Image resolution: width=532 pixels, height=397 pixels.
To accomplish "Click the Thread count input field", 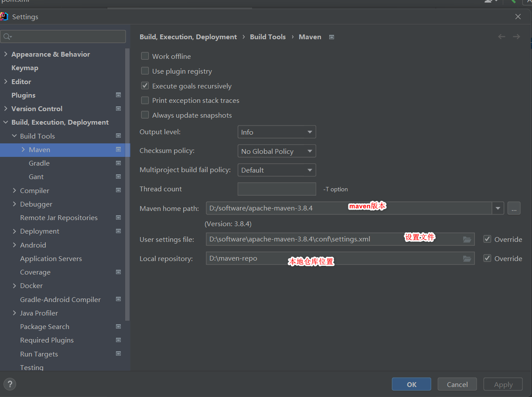I will 276,189.
